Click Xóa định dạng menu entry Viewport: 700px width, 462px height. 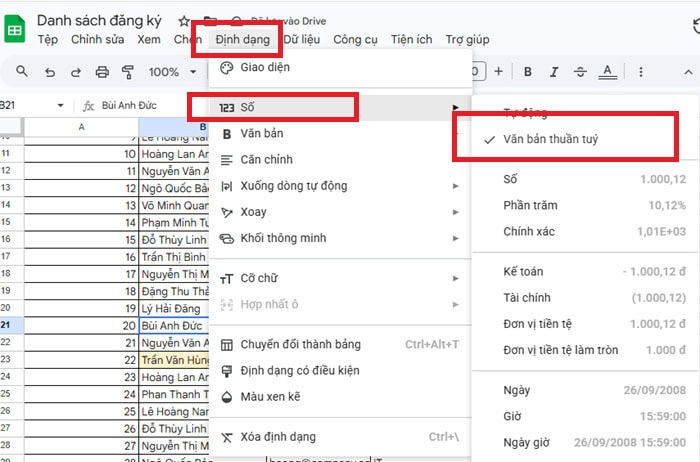click(x=275, y=437)
